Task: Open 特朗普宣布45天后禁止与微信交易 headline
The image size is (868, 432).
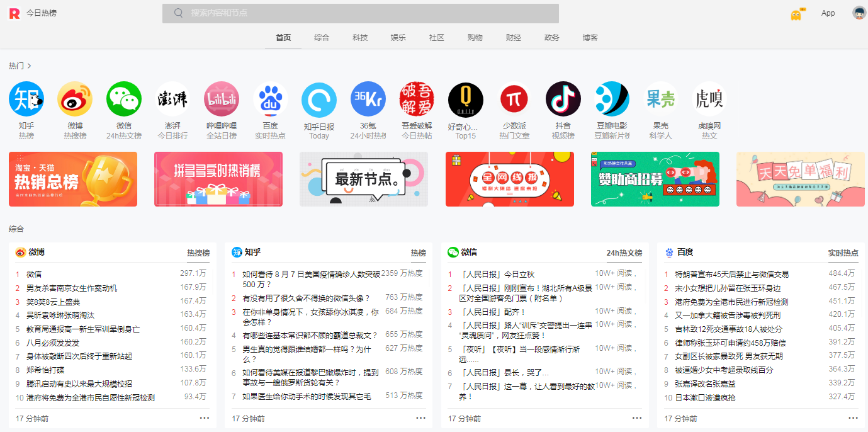Action: click(x=732, y=275)
